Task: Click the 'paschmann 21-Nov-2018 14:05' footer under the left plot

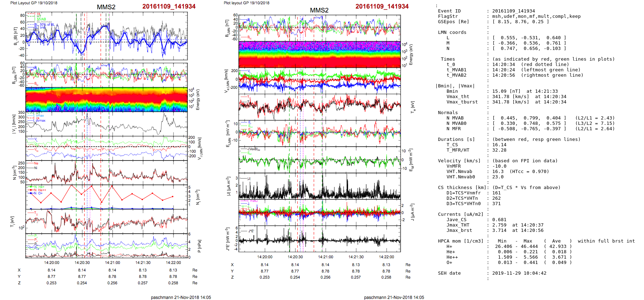Action: coord(181,297)
